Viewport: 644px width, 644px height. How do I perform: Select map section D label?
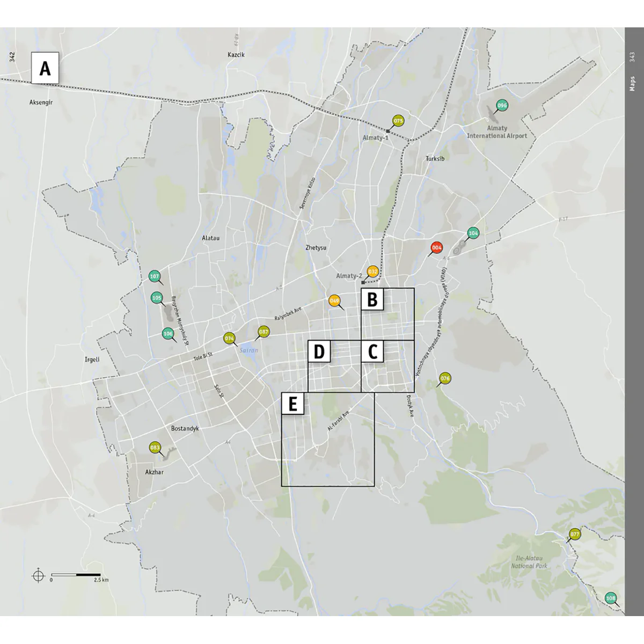click(x=319, y=352)
